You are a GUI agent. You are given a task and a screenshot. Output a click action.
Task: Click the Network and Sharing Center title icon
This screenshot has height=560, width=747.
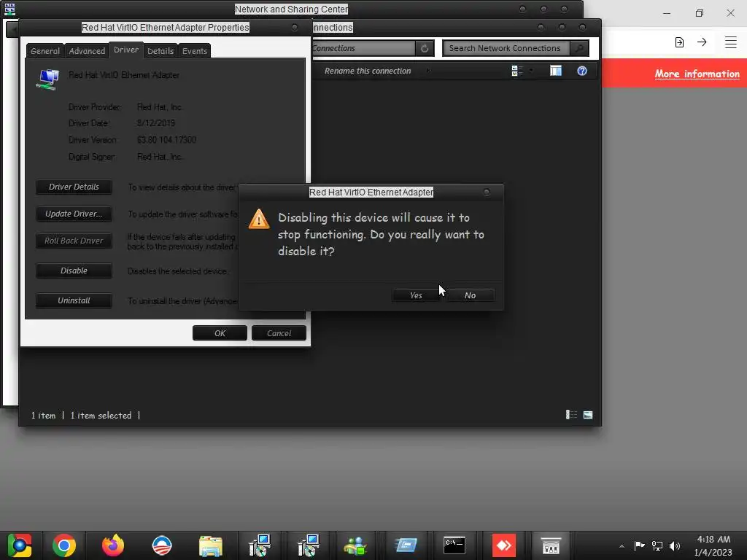9,9
